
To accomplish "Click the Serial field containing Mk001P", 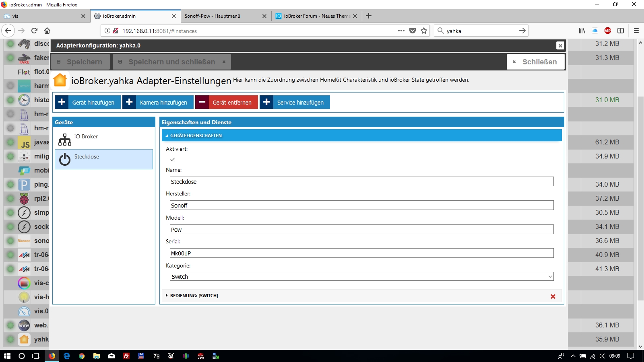I will click(x=362, y=253).
